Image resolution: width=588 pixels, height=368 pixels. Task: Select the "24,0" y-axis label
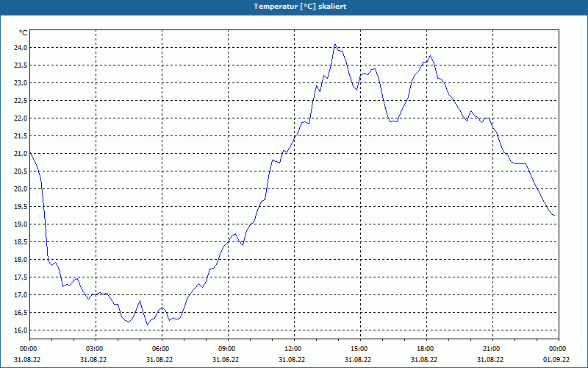pyautogui.click(x=21, y=47)
